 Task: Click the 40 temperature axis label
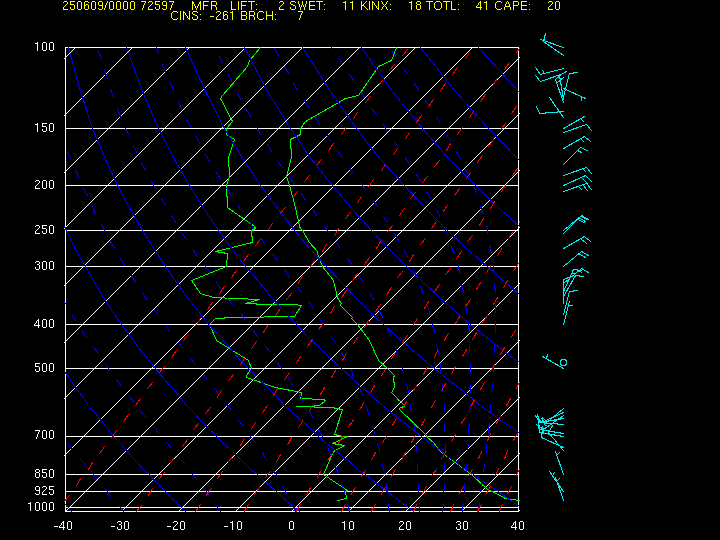click(x=518, y=526)
